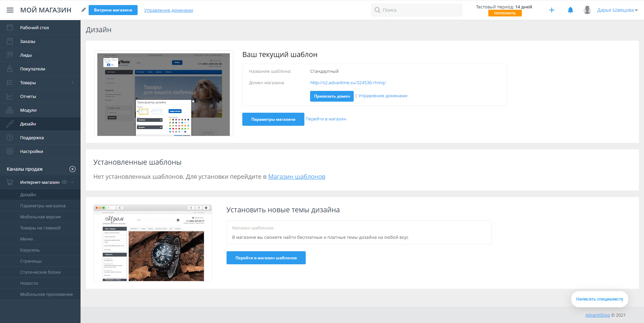Viewport: 644px width, 323px height.
Task: Click the blue plus icon in header
Action: pos(552,10)
